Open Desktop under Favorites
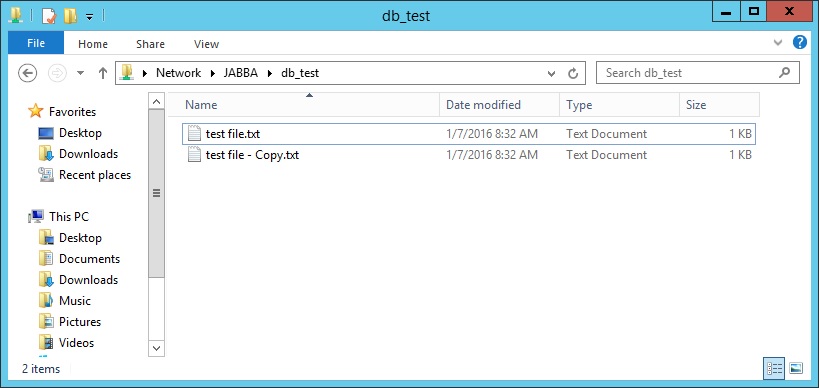Image resolution: width=819 pixels, height=388 pixels. [80, 133]
